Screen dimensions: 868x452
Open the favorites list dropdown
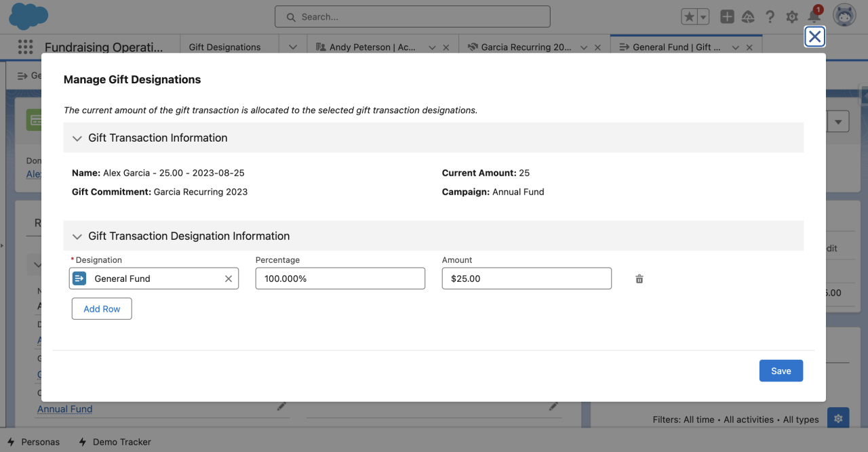703,17
